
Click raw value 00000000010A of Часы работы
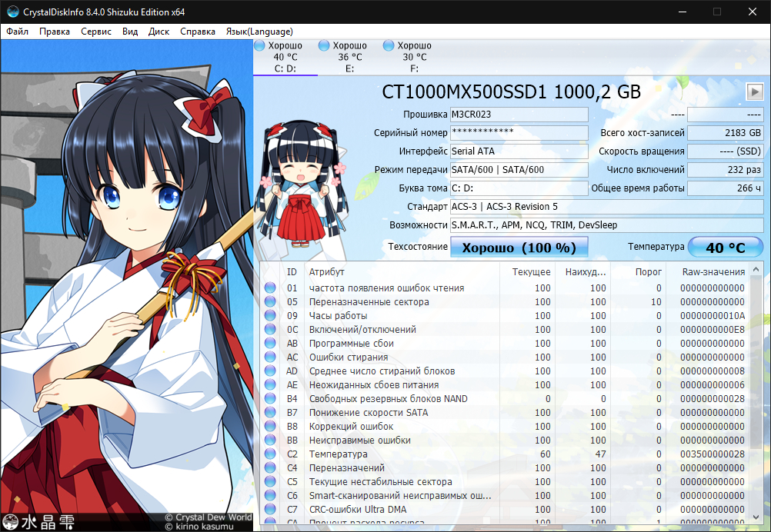click(x=713, y=315)
